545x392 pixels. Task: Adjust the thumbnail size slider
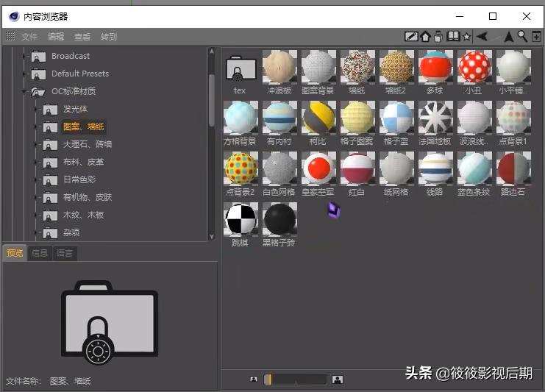click(295, 379)
